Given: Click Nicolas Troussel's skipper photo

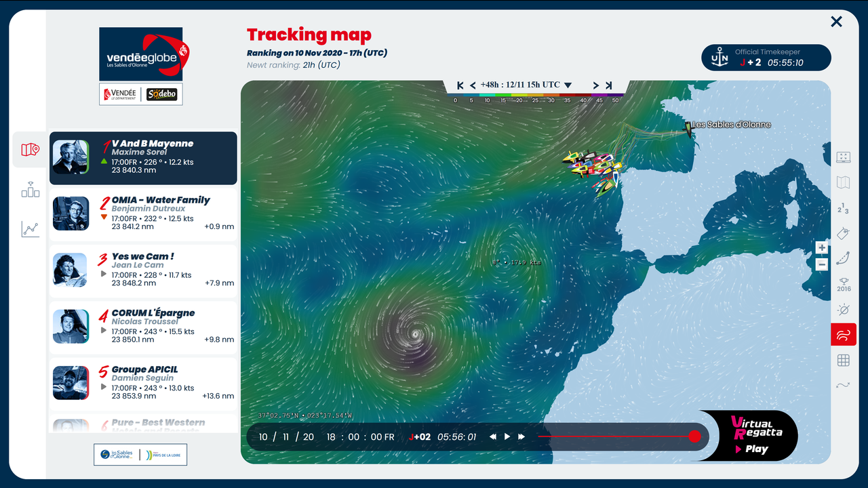Looking at the screenshot, I should tap(71, 327).
